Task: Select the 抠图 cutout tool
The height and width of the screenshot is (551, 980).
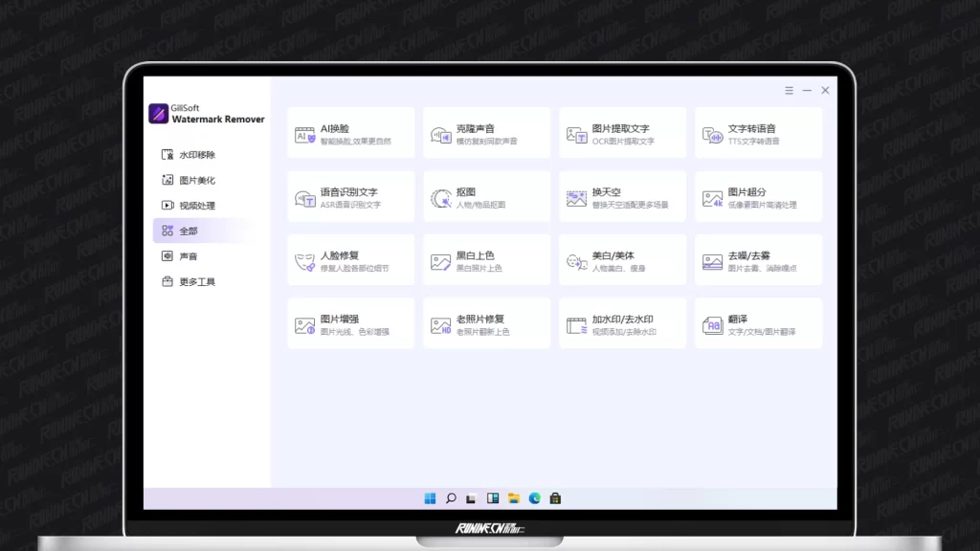Action: click(x=486, y=197)
